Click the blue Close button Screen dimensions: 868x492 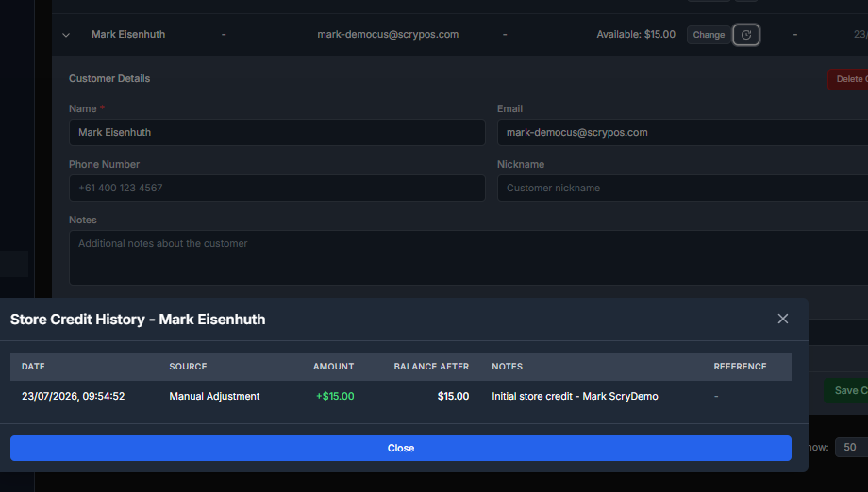pyautogui.click(x=401, y=448)
